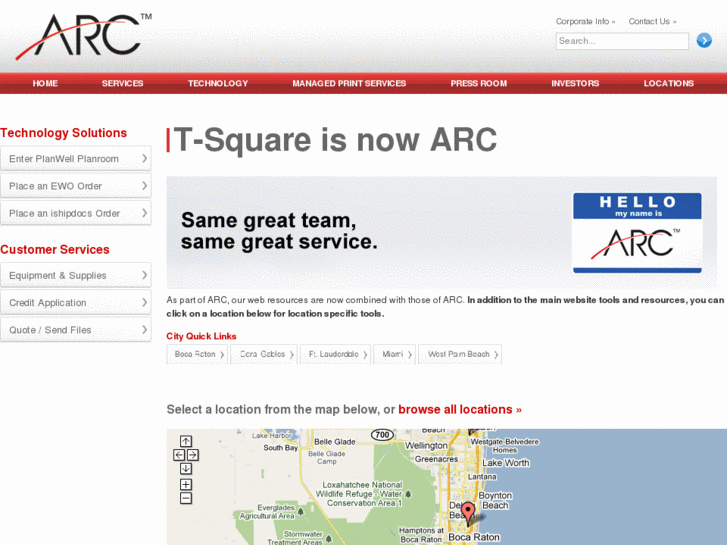This screenshot has width=727, height=545.
Task: Choose the Coral Gables quick link
Action: [x=264, y=354]
